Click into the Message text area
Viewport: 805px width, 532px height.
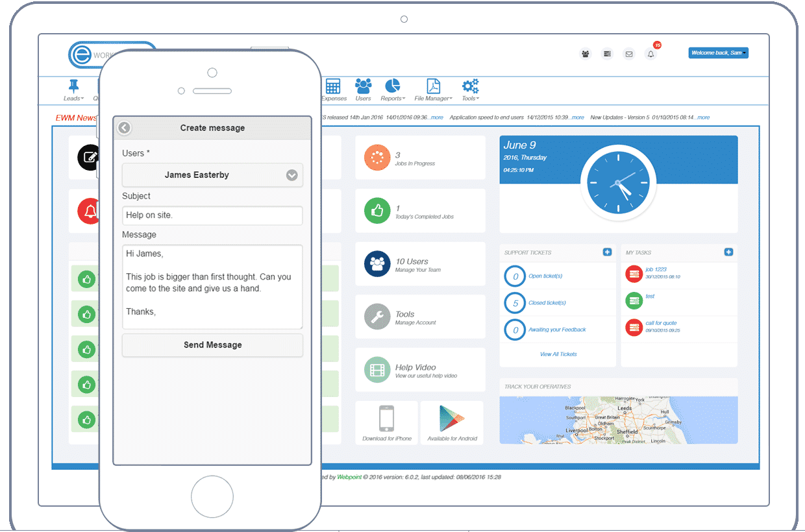pyautogui.click(x=212, y=287)
